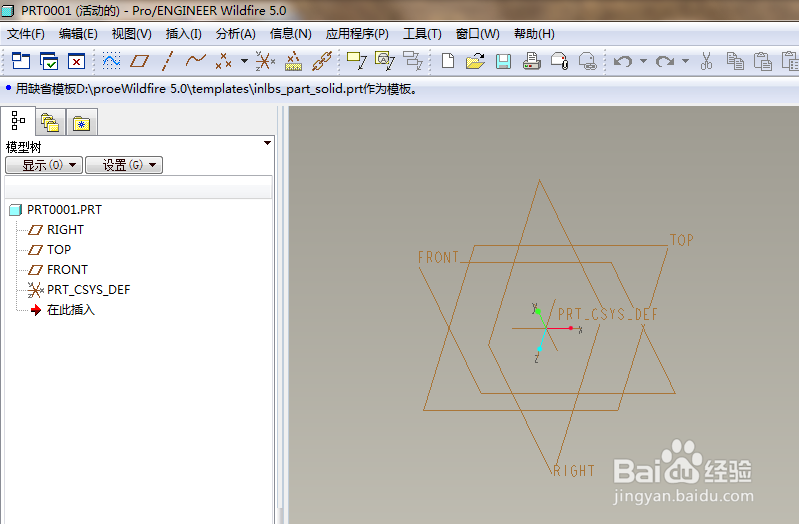Screen dimensions: 799x524
Task: Click the annotation propagate icon
Action: point(385,61)
